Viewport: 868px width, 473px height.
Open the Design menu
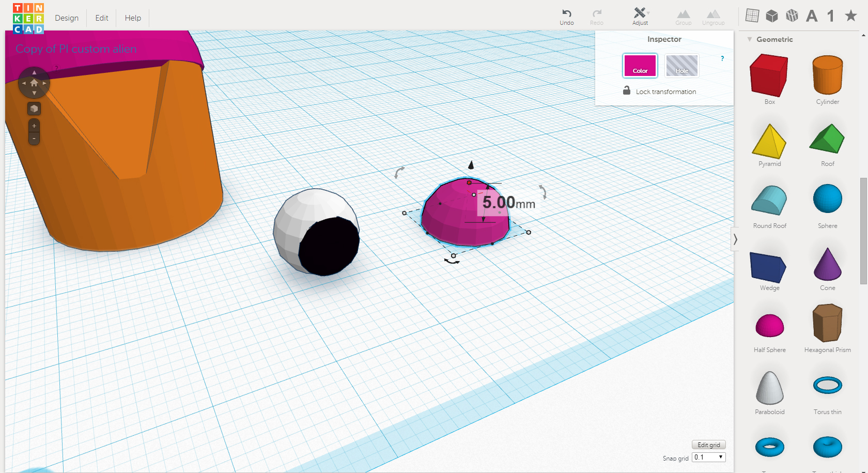coord(67,18)
